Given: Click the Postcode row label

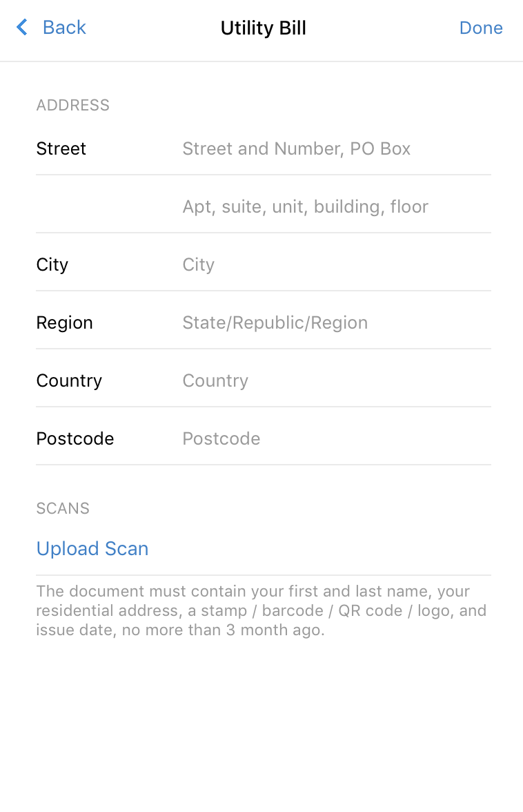Looking at the screenshot, I should 75,438.
